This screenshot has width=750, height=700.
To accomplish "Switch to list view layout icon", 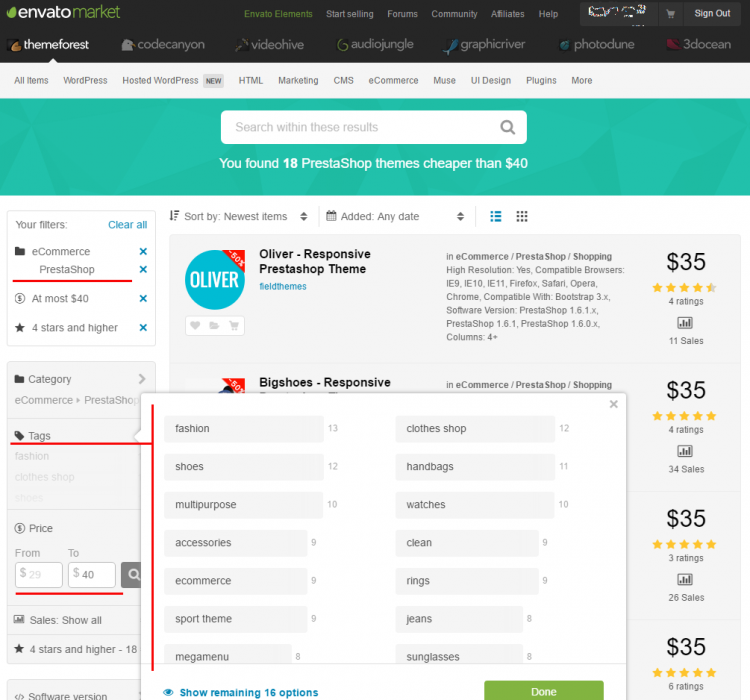I will pyautogui.click(x=496, y=216).
